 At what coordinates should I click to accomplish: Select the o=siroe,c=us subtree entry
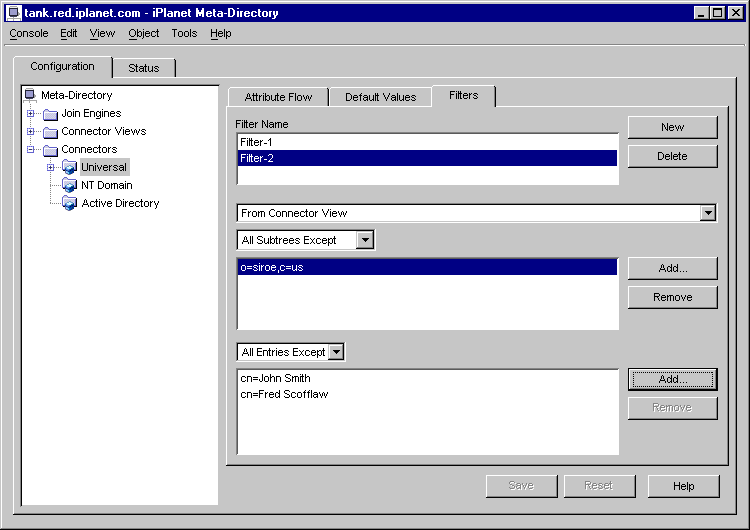(427, 267)
